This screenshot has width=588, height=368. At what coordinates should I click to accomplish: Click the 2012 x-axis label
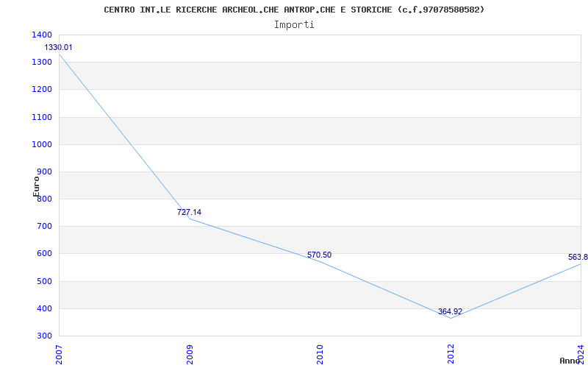pyautogui.click(x=451, y=354)
